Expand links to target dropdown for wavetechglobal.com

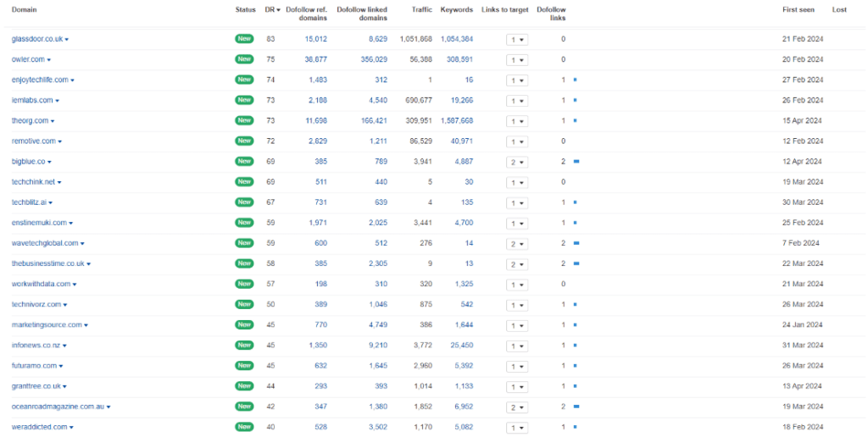click(517, 244)
